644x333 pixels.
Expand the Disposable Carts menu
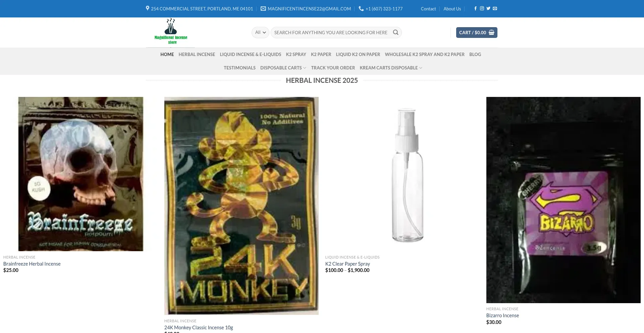[x=283, y=68]
